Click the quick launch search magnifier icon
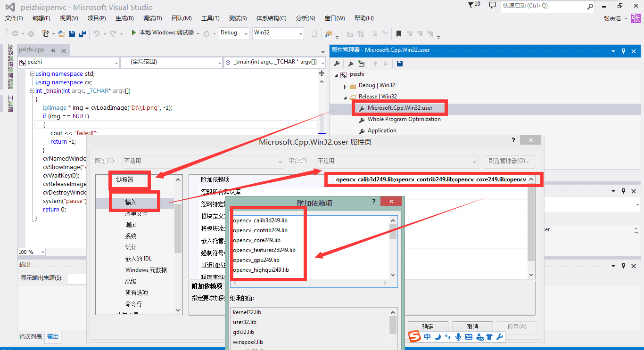The image size is (644, 350). click(x=590, y=6)
